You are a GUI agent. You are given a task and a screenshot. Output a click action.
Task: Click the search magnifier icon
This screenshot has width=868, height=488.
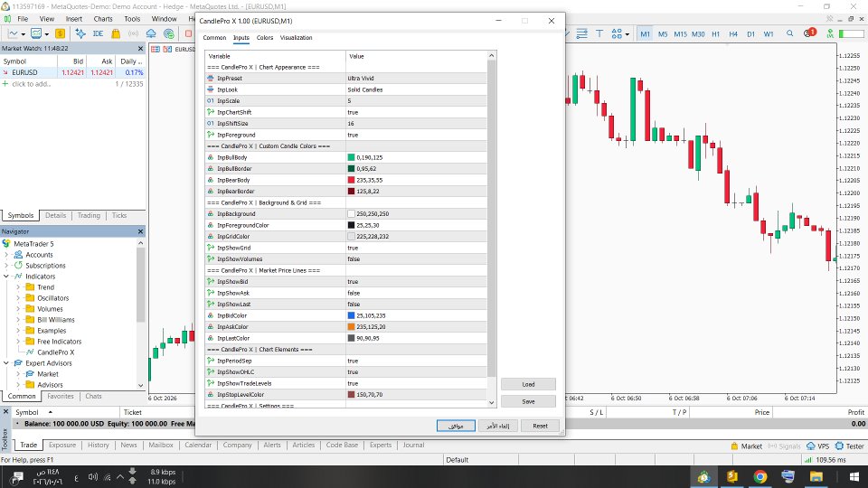(x=790, y=33)
